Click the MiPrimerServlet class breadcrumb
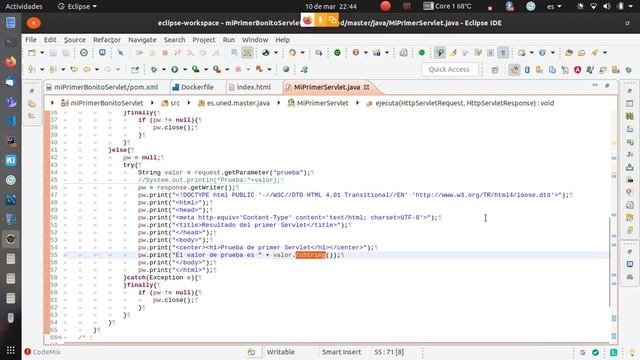Screen dimensions: 640x360 pos(318,103)
